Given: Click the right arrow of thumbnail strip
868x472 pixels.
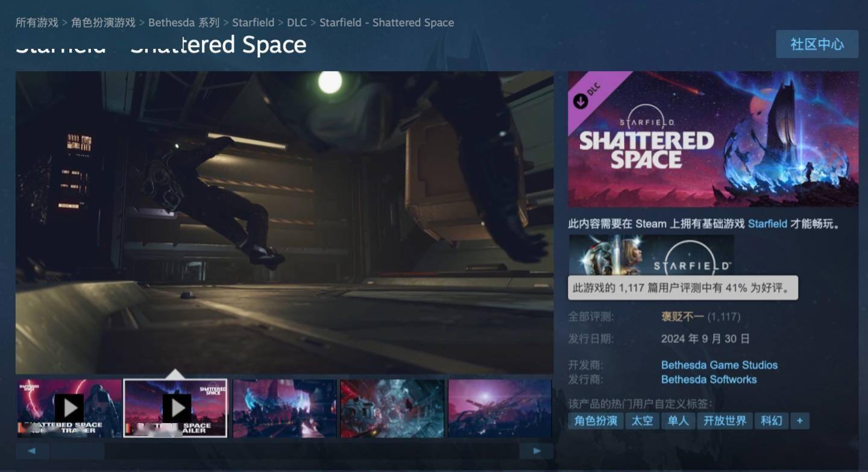Looking at the screenshot, I should pyautogui.click(x=536, y=451).
